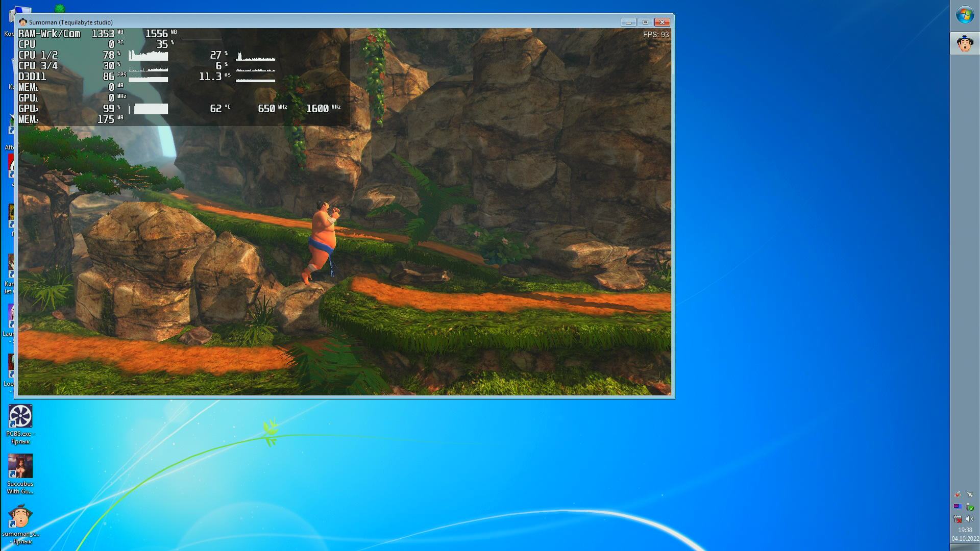Viewport: 980px width, 551px height.
Task: Minimize the Sumoman game window
Action: [x=628, y=22]
